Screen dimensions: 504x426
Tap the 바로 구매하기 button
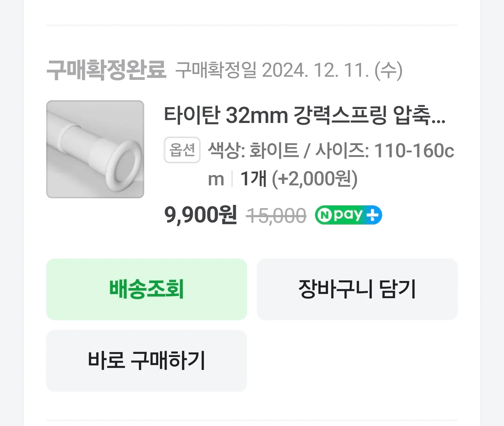click(x=146, y=361)
